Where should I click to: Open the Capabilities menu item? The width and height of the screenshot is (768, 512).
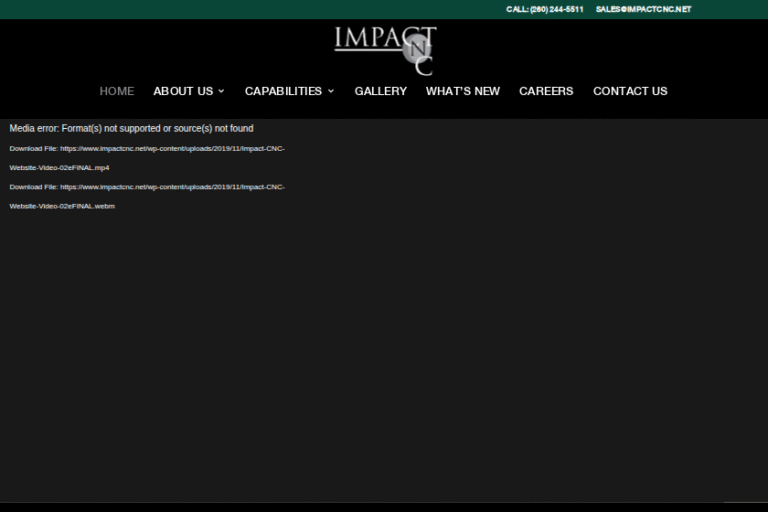(283, 91)
